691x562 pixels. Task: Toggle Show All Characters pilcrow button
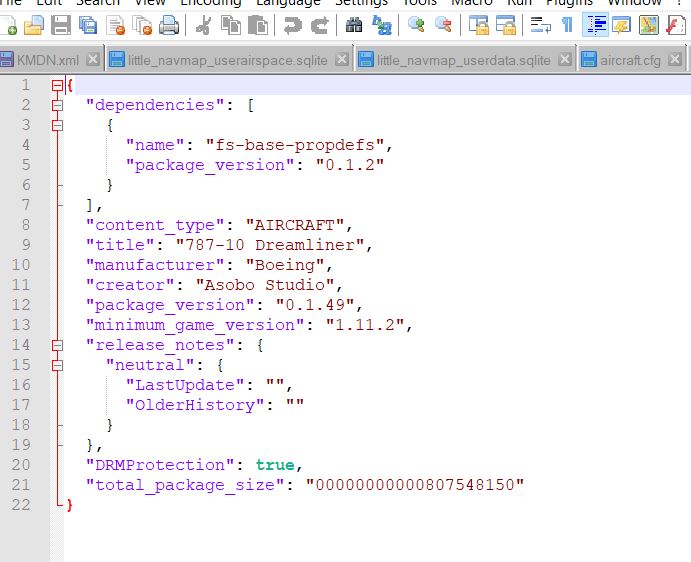[568, 25]
